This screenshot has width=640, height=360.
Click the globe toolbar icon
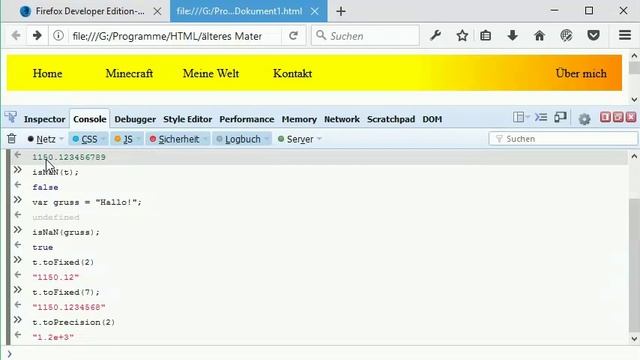(x=566, y=36)
